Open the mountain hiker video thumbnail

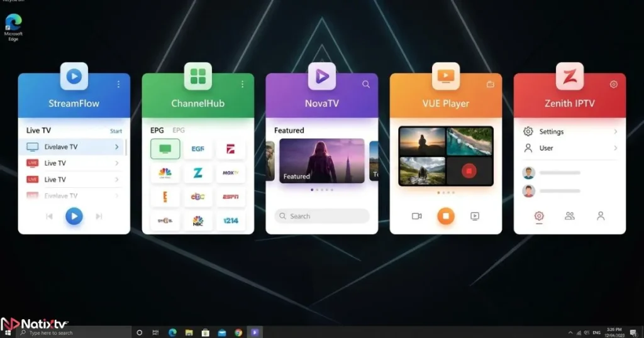(422, 171)
